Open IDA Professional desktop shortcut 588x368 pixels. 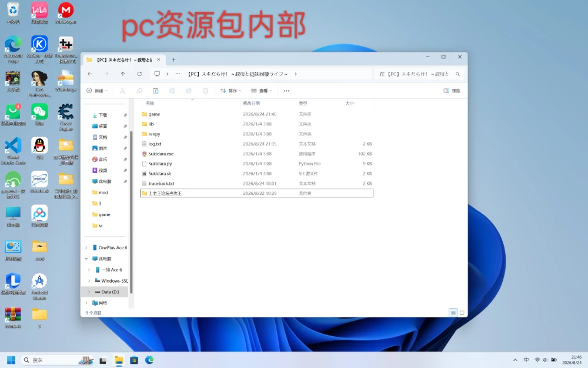(x=39, y=84)
